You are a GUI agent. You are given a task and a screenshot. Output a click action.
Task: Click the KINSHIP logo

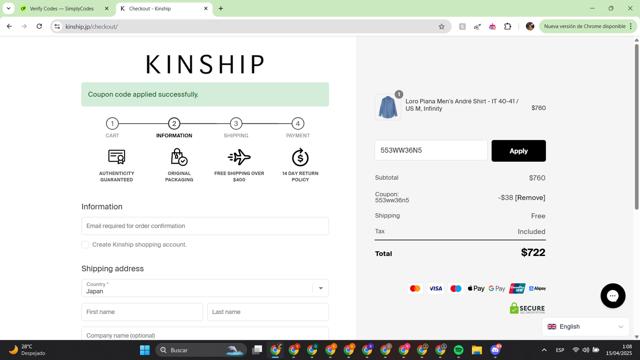point(205,64)
